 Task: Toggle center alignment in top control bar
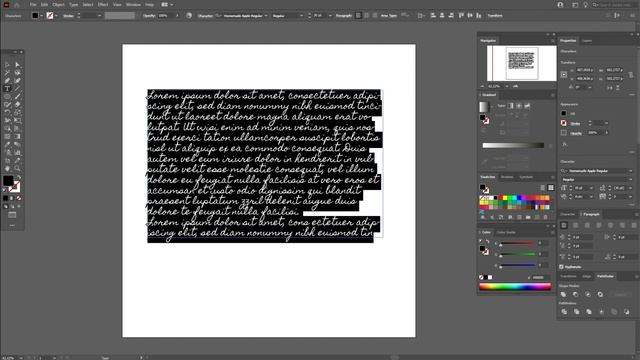367,16
